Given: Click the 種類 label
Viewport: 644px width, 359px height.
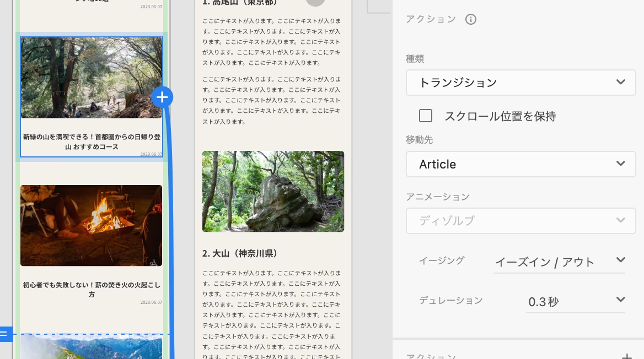Looking at the screenshot, I should coord(415,59).
